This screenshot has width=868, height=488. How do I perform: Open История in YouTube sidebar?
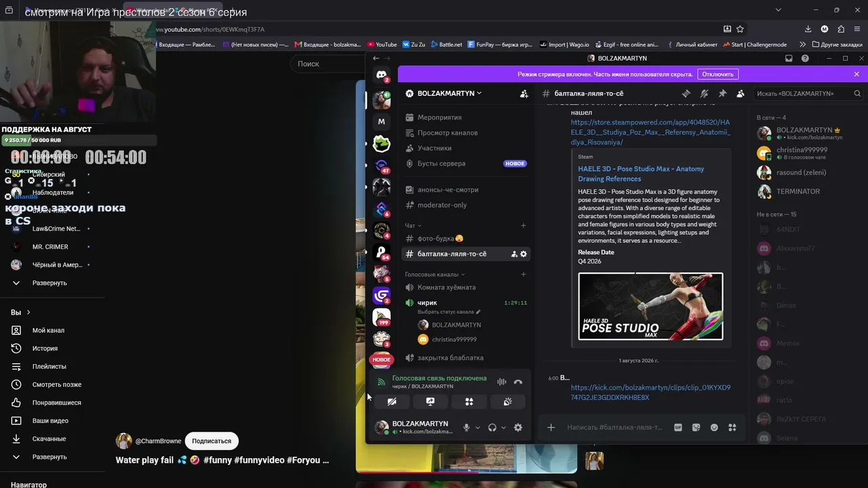point(46,348)
